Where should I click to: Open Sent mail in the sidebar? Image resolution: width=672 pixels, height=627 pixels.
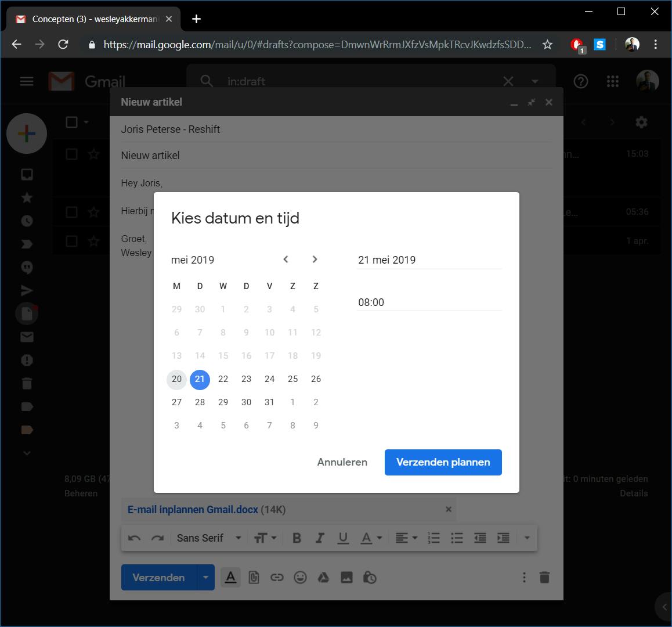click(x=27, y=290)
